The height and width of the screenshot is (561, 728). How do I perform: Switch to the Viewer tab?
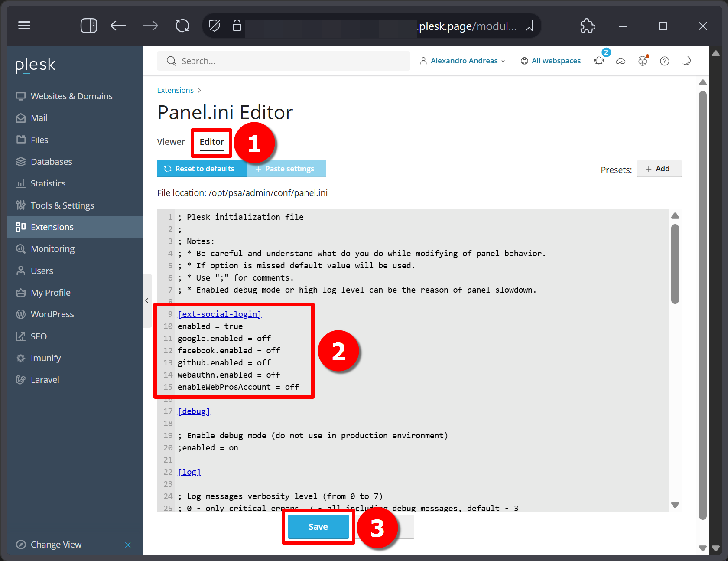tap(171, 142)
